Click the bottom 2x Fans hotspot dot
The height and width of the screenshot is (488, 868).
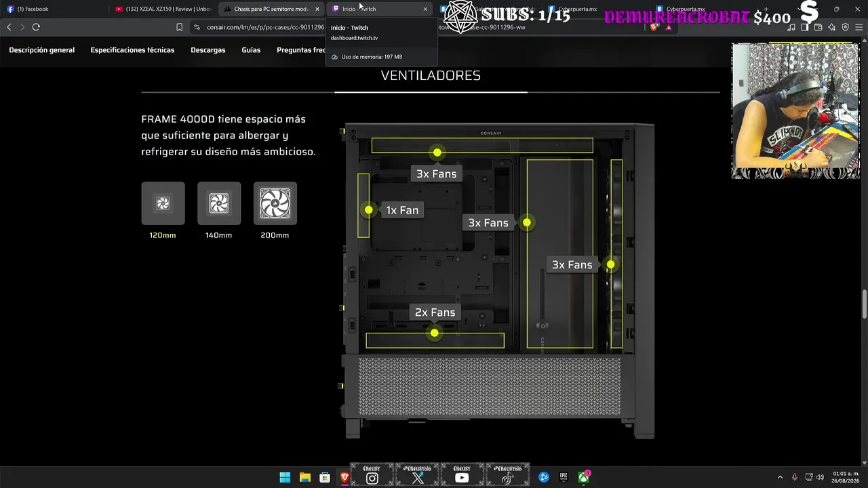[435, 333]
